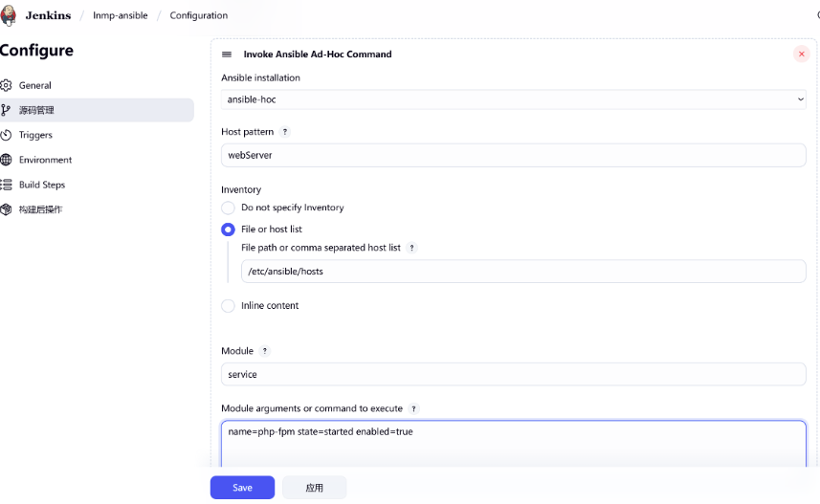
Task: Open the Triggers clock icon
Action: click(6, 135)
